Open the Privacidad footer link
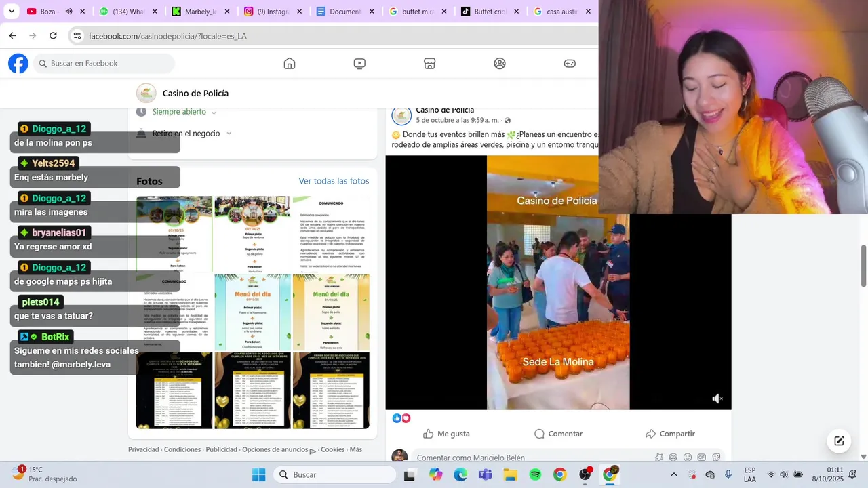Screen dimensions: 868x488 click(x=144, y=449)
